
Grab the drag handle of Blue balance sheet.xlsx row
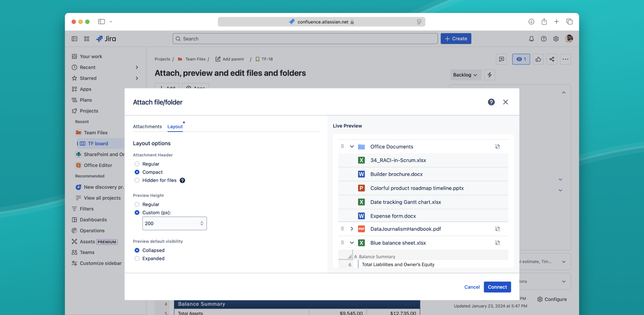pyautogui.click(x=342, y=243)
